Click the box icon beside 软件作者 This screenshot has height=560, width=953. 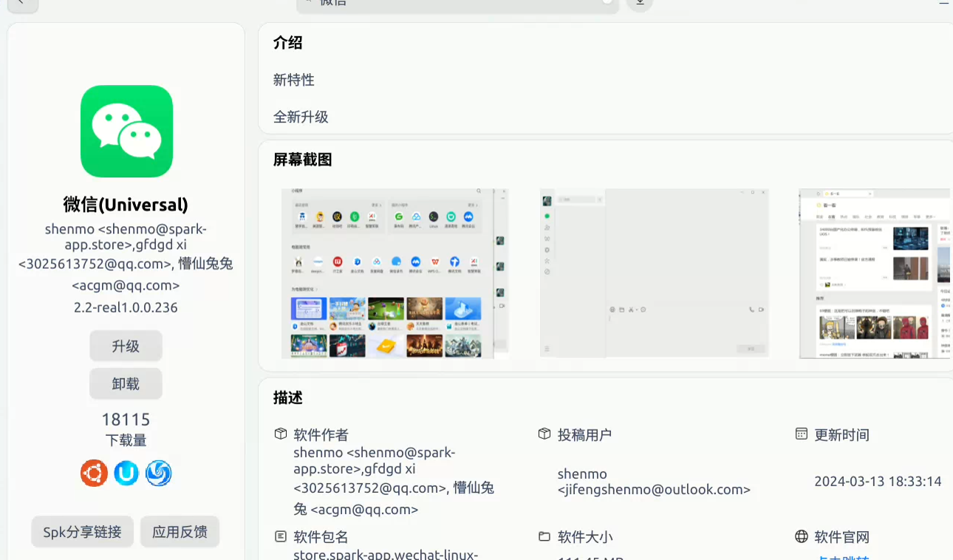[281, 434]
